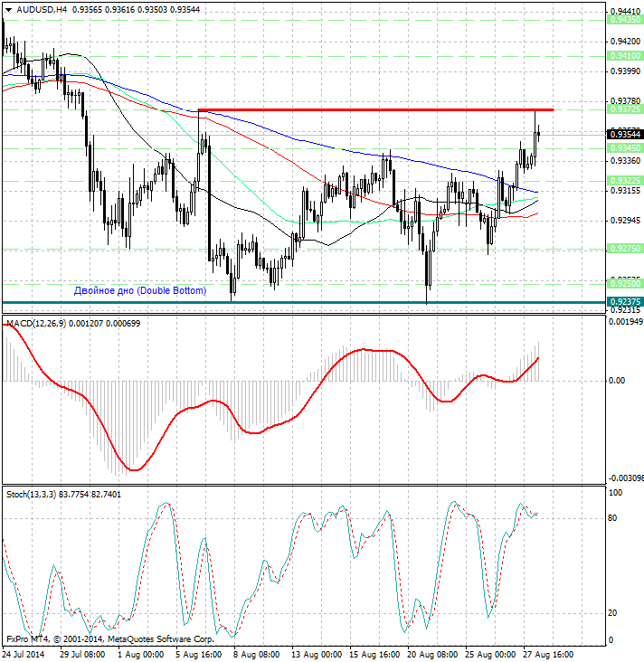Click the AUDUSD,H4 chart title text
The height and width of the screenshot is (662, 644).
(x=42, y=9)
